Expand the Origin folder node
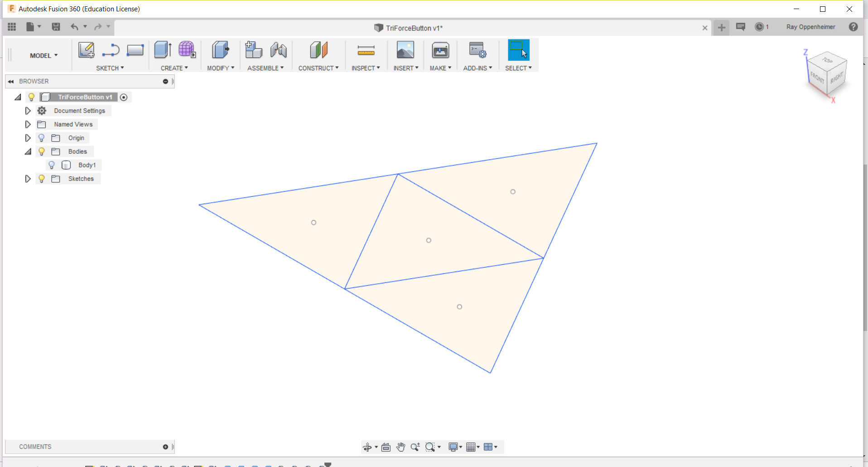Viewport: 868px width, 467px height. coord(28,138)
